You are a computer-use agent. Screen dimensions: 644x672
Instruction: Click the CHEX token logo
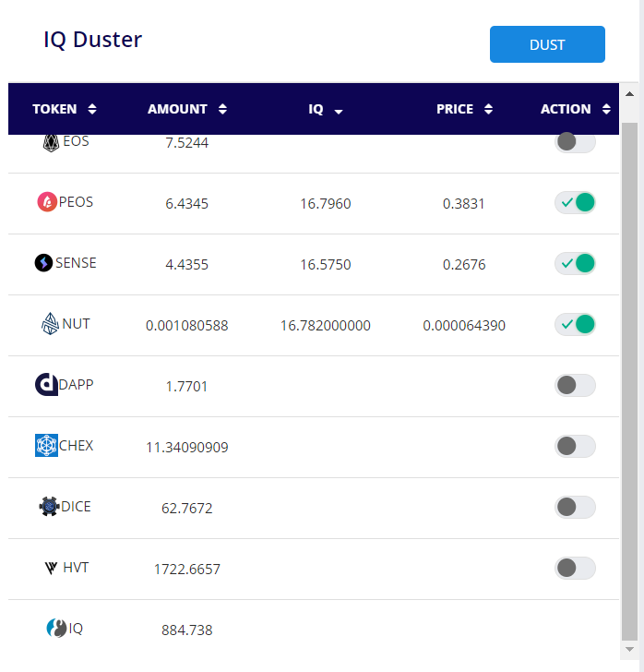point(46,445)
